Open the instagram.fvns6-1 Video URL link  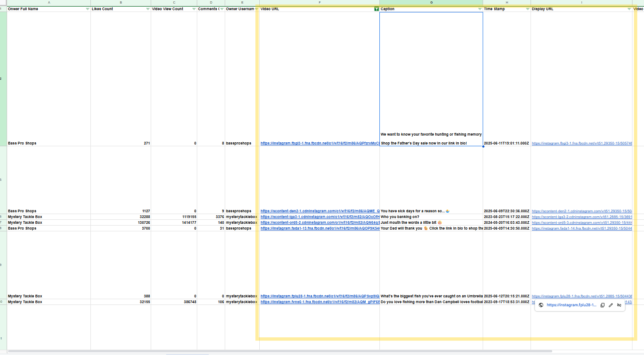(x=320, y=302)
